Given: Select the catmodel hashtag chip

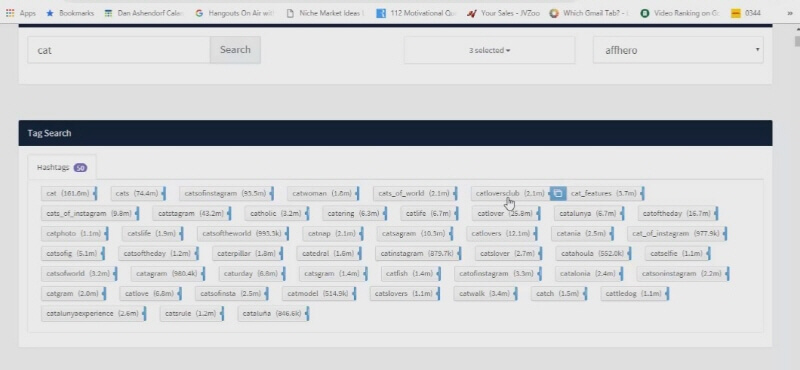Looking at the screenshot, I should point(319,293).
